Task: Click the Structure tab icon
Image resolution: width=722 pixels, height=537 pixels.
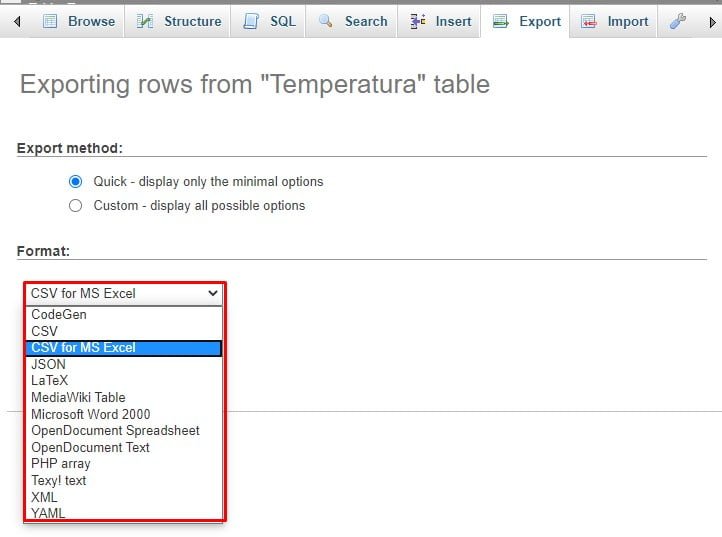Action: (146, 21)
